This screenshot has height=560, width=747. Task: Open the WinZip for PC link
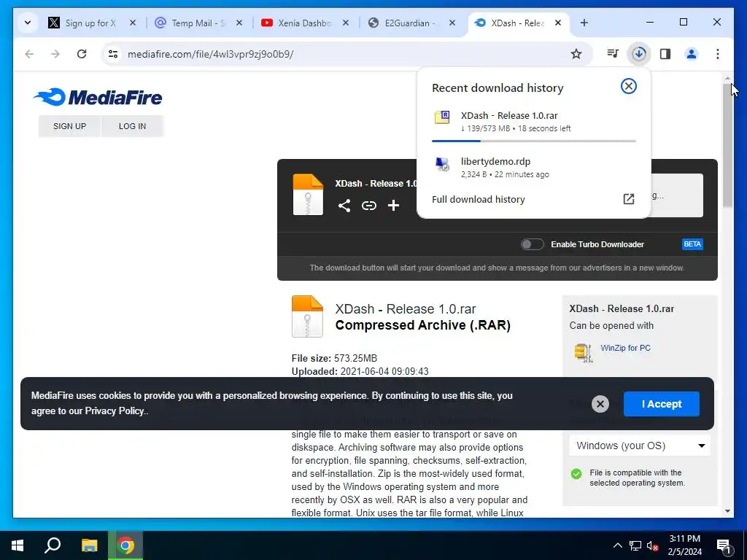(625, 348)
